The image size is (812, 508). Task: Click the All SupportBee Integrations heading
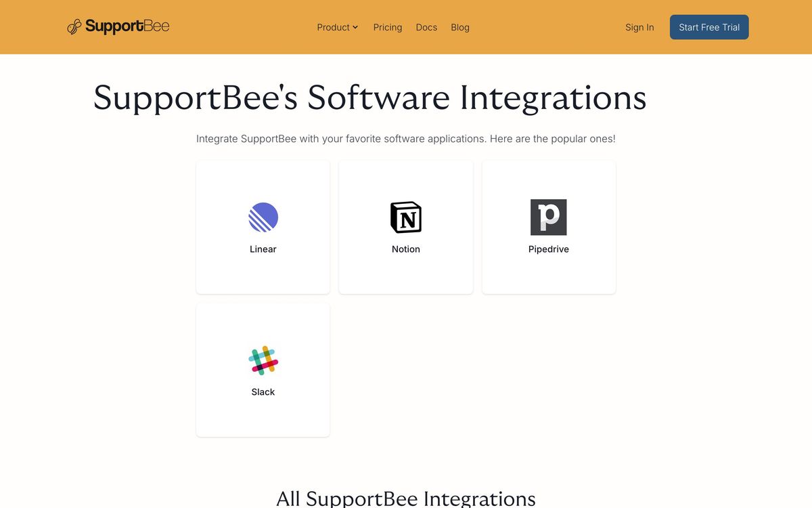coord(406,499)
